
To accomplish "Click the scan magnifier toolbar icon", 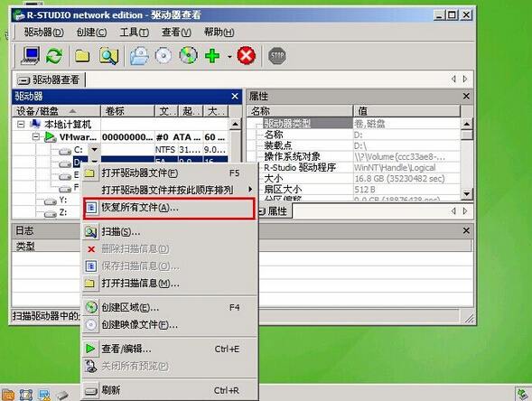I will coord(109,56).
